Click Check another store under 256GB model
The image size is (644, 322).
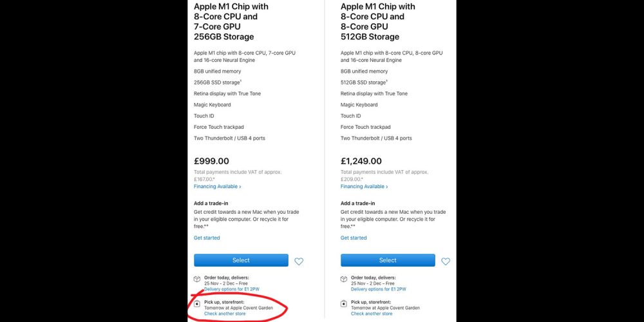tap(225, 314)
